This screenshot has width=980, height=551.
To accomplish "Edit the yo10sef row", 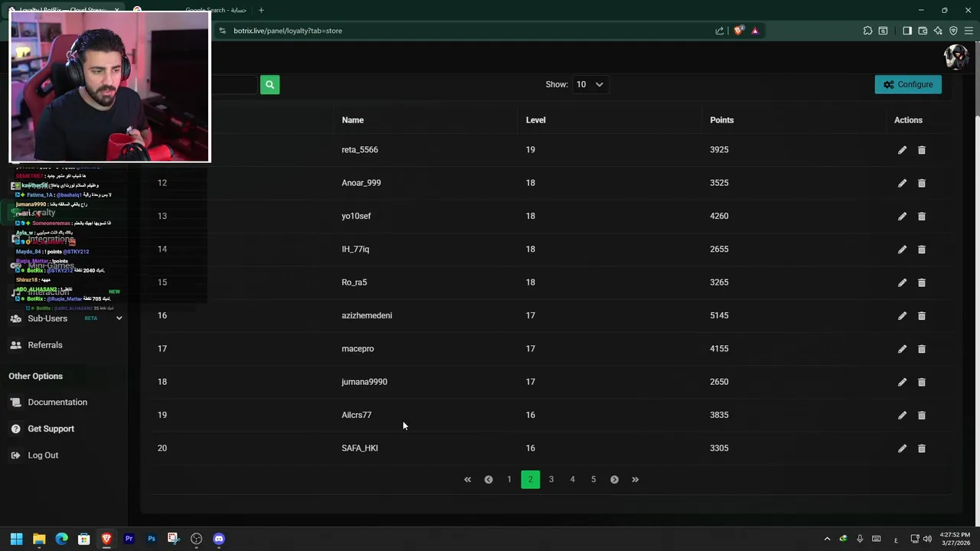I will [902, 217].
